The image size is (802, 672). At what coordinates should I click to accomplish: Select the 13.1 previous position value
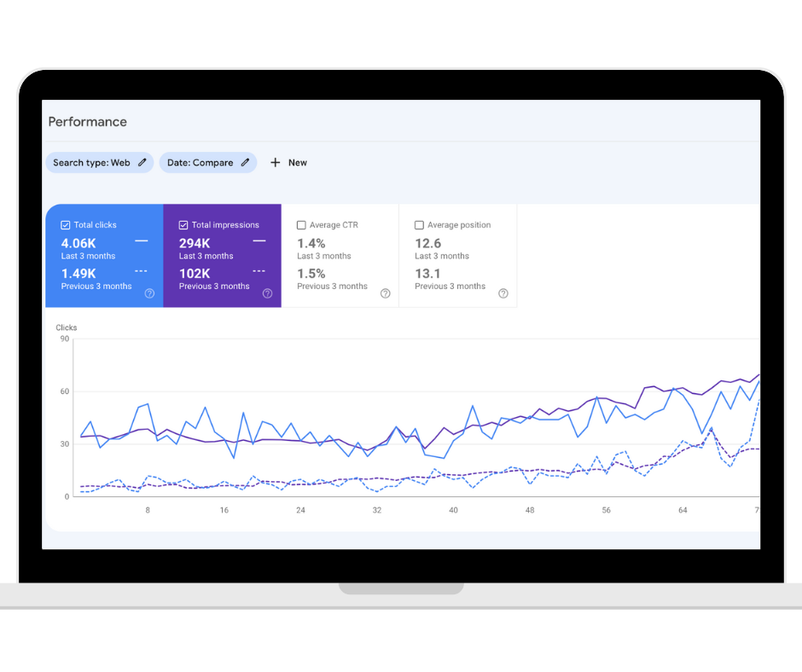(x=427, y=274)
